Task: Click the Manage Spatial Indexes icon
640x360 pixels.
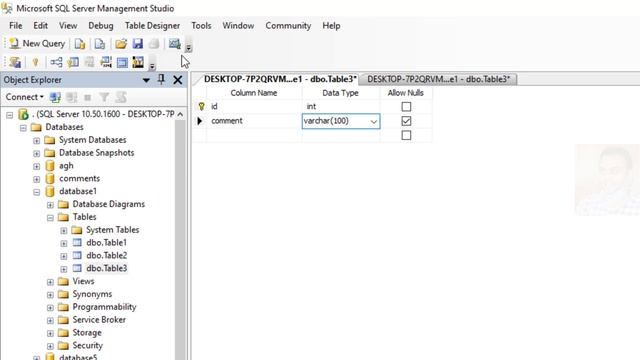Action: click(138, 62)
